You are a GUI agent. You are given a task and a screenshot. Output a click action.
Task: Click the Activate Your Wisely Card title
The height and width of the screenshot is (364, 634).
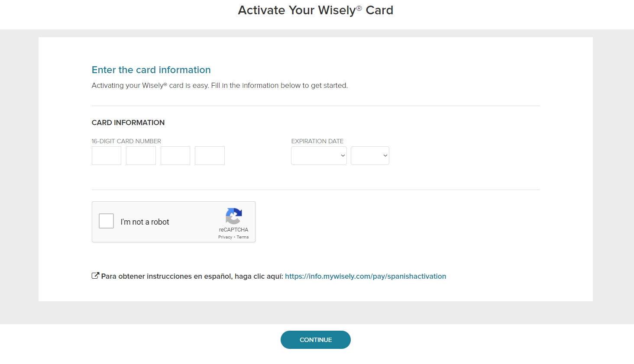pyautogui.click(x=316, y=10)
